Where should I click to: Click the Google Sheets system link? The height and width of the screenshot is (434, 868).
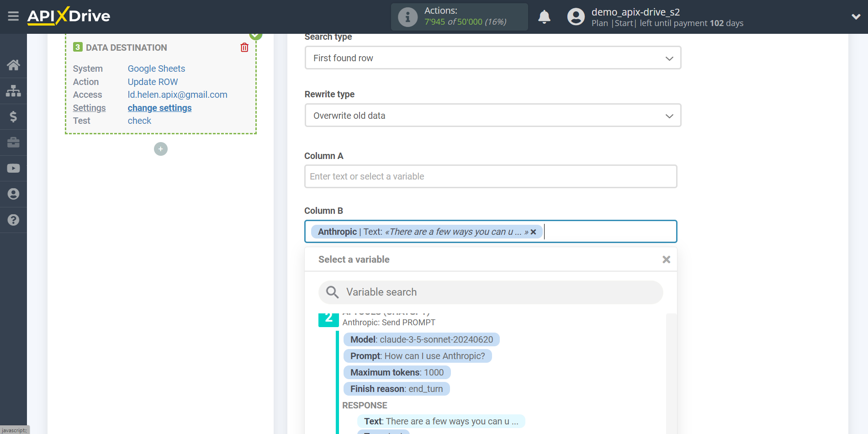tap(156, 69)
